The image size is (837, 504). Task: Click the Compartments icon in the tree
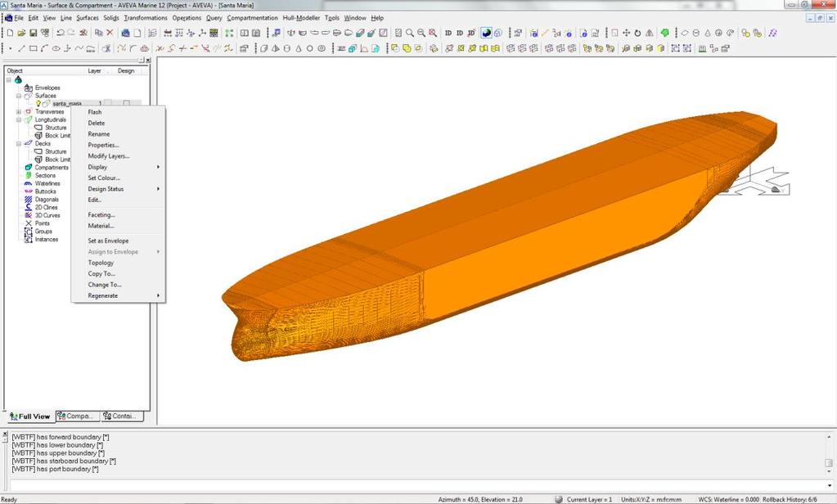pos(29,167)
